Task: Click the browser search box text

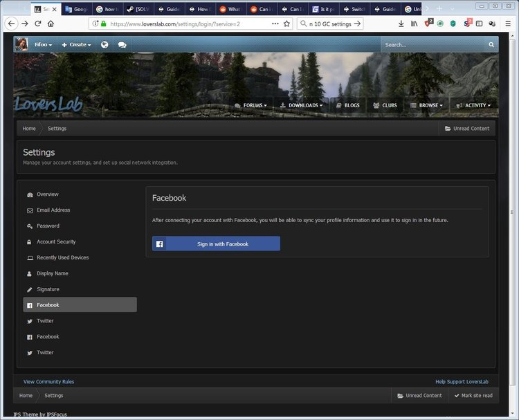Action: point(330,24)
